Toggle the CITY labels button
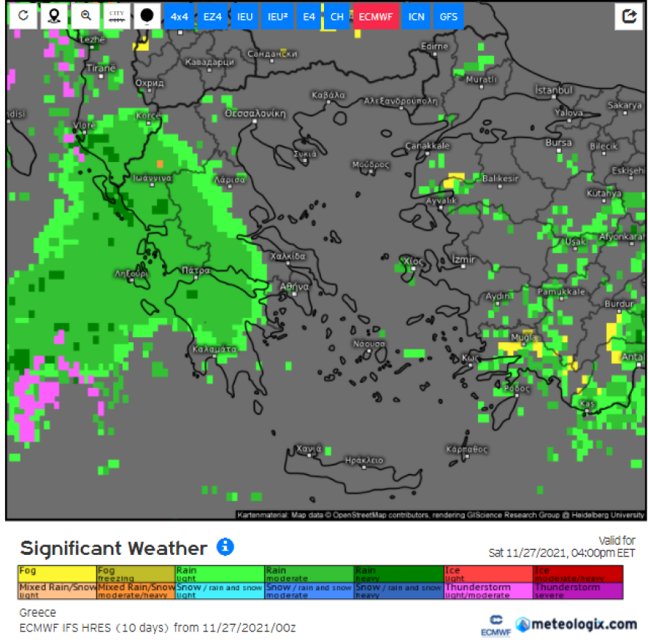 [x=117, y=16]
